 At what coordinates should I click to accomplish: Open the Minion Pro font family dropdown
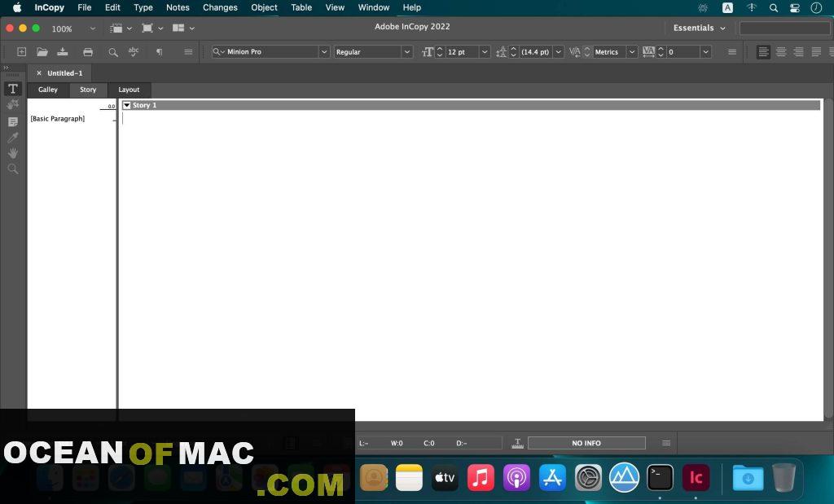(x=324, y=52)
